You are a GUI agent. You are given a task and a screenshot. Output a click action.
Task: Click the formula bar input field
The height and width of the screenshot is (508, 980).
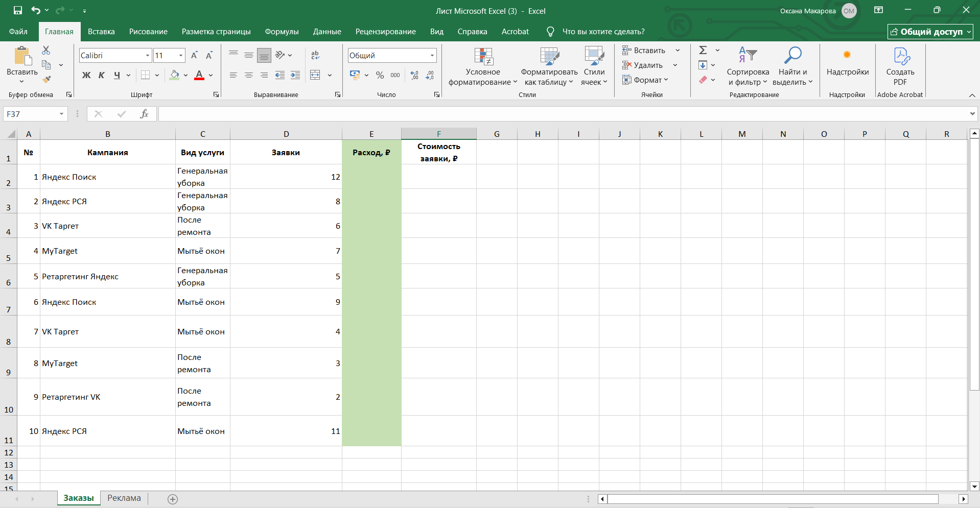pos(562,114)
